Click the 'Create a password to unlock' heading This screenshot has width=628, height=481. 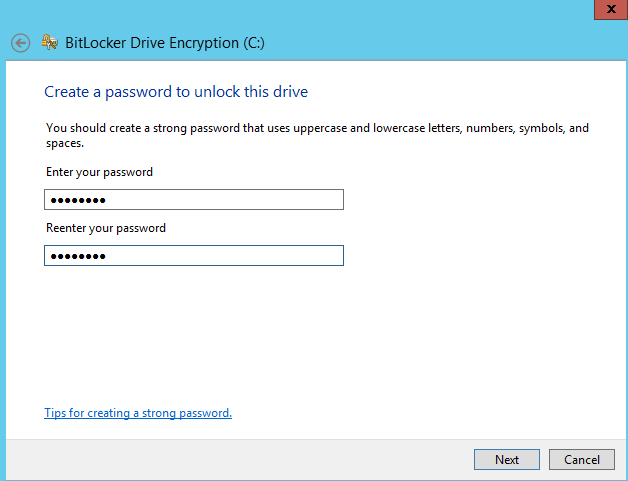(x=176, y=92)
